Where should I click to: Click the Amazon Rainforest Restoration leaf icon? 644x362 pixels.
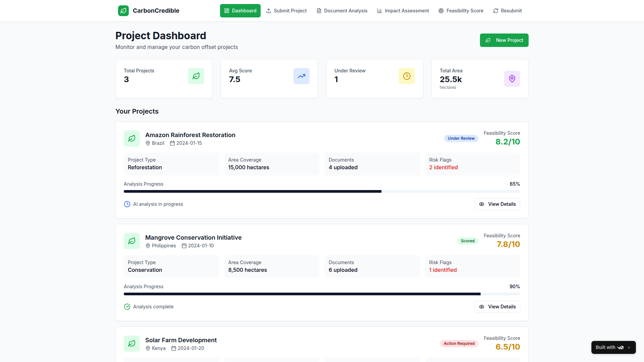tap(132, 138)
